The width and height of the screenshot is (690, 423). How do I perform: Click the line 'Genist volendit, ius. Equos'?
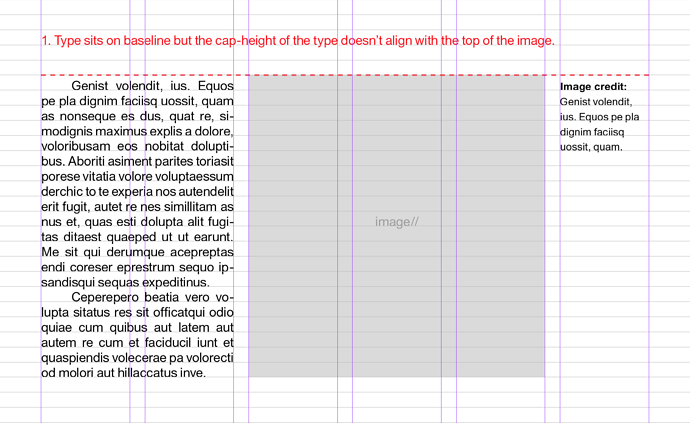point(152,86)
